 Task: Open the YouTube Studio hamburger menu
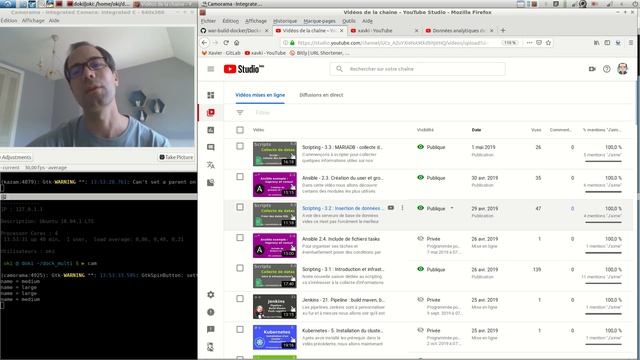point(211,69)
